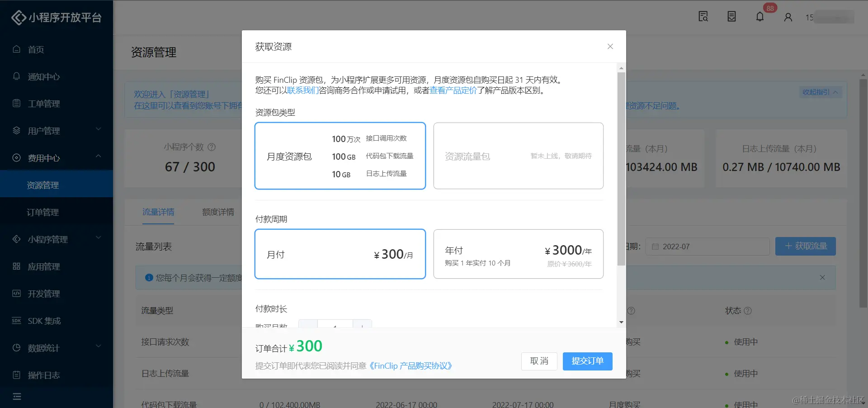The height and width of the screenshot is (408, 868).
Task: Click the pie chart icon beside 数据统计
Action: [17, 347]
